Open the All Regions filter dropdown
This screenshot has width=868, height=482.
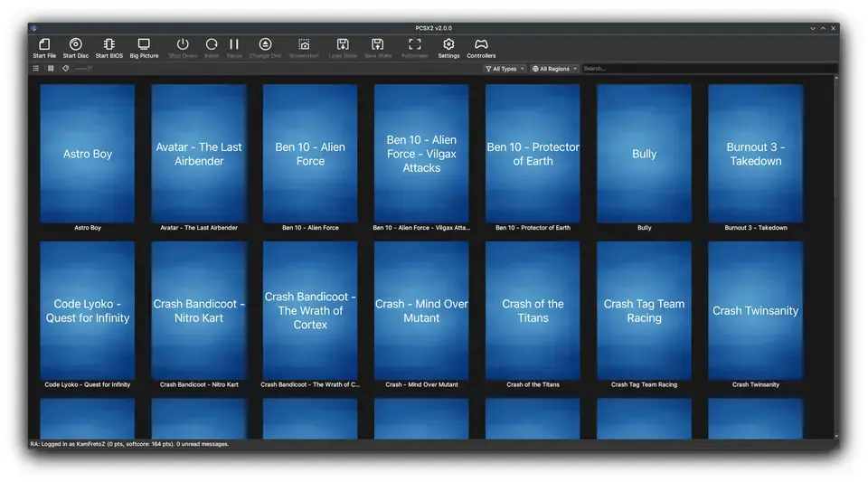coord(554,69)
